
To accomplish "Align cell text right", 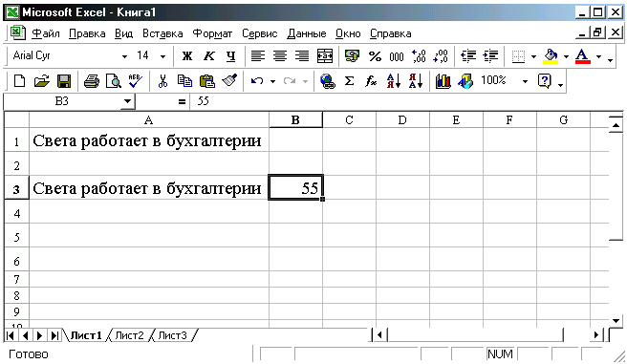I will pos(302,56).
